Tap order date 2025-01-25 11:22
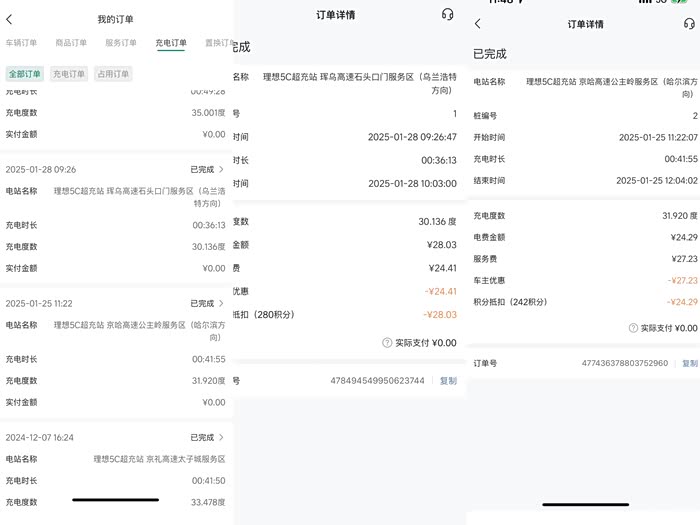The image size is (700, 525). (39, 304)
